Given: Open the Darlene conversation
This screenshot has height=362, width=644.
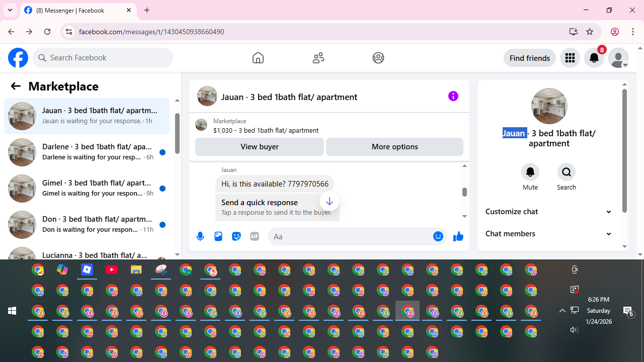Looking at the screenshot, I should 87,152.
